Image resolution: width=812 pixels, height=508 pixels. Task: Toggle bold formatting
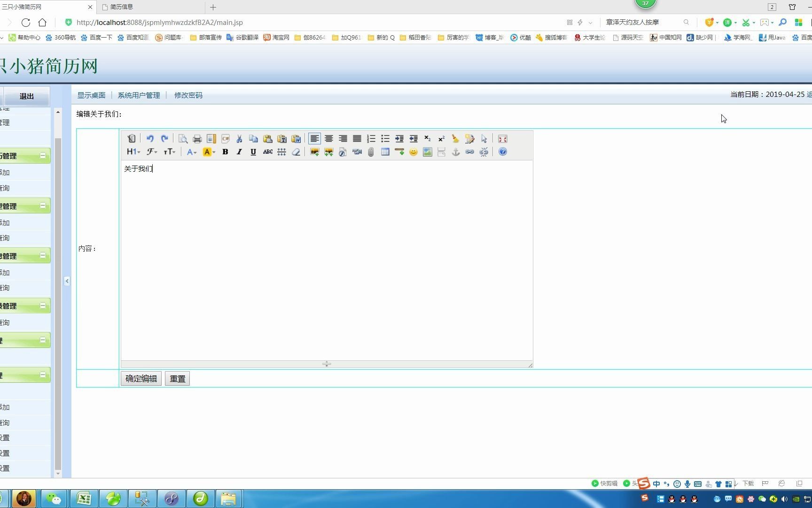[225, 152]
